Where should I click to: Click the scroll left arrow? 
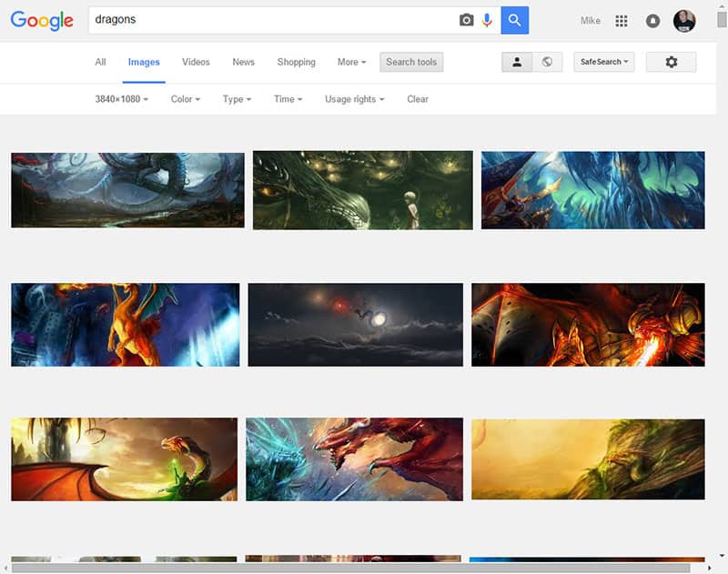pyautogui.click(x=5, y=568)
